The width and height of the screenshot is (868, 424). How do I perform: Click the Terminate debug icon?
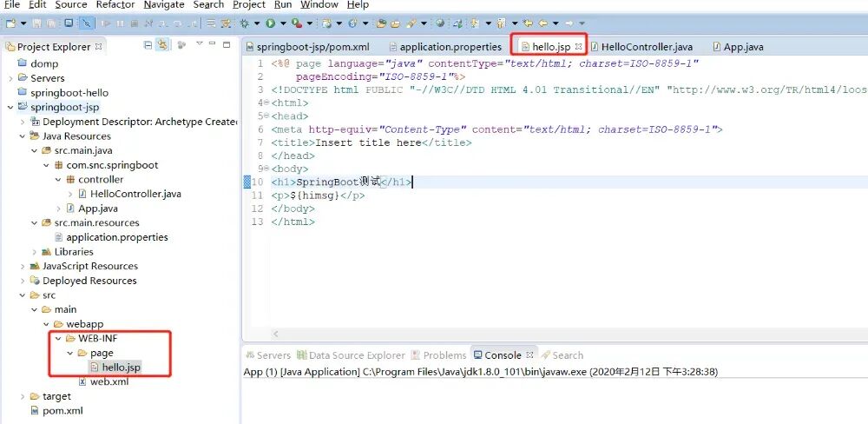[134, 23]
